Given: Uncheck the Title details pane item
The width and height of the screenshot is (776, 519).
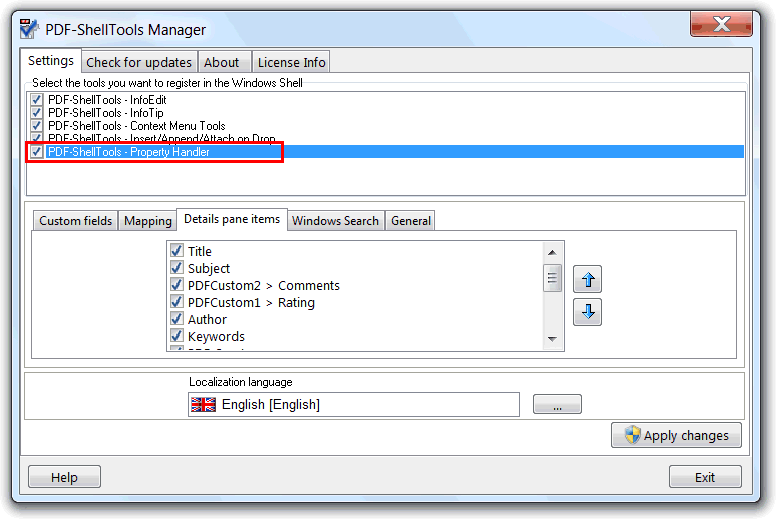Looking at the screenshot, I should click(177, 250).
